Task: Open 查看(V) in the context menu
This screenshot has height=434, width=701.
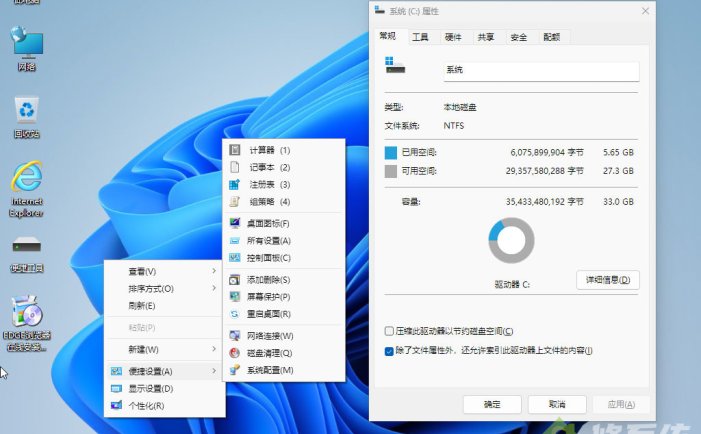Action: tap(142, 271)
